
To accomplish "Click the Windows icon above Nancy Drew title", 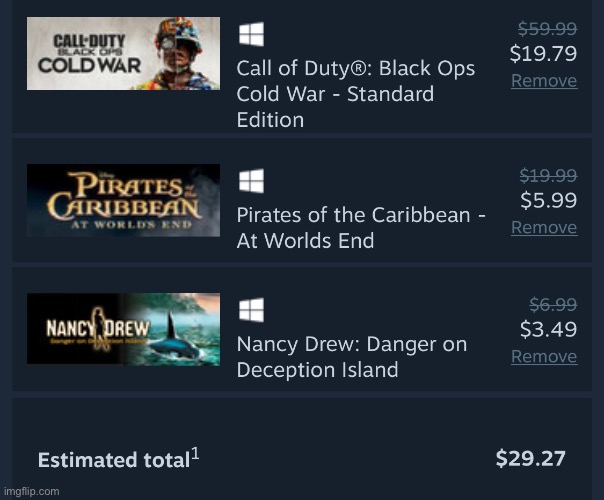I will click(251, 310).
